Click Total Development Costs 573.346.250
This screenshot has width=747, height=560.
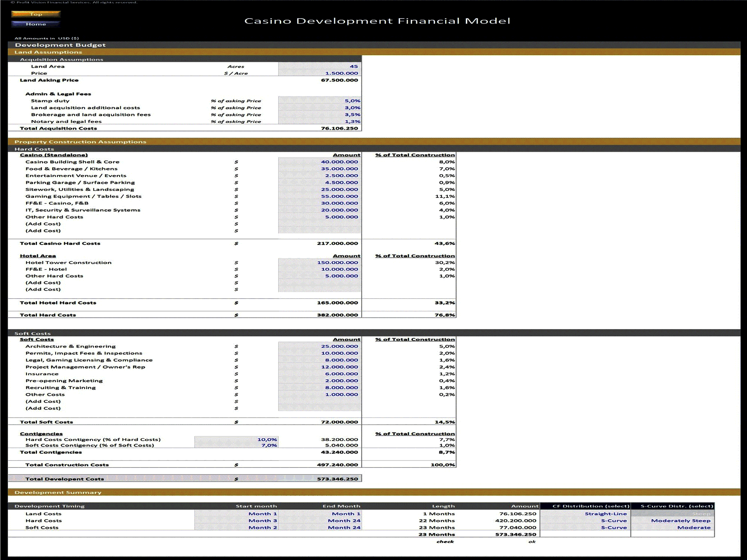coord(337,479)
